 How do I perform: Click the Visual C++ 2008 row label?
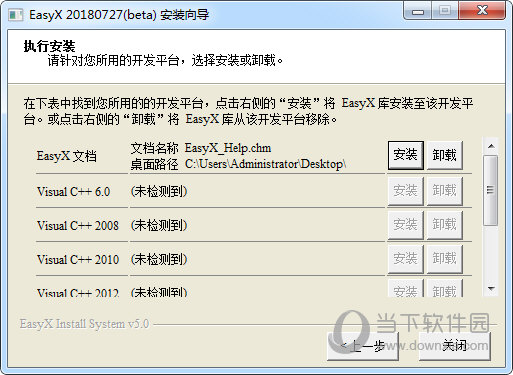click(78, 226)
